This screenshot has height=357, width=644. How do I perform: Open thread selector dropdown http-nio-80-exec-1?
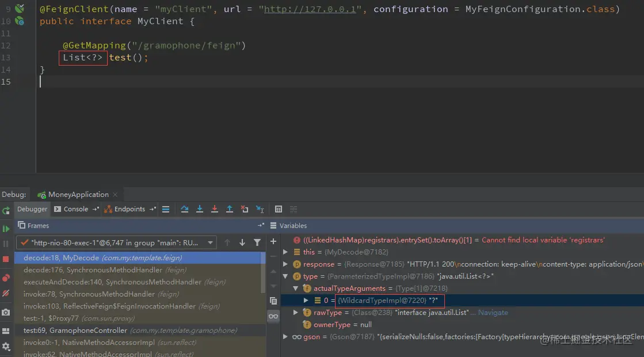point(116,243)
